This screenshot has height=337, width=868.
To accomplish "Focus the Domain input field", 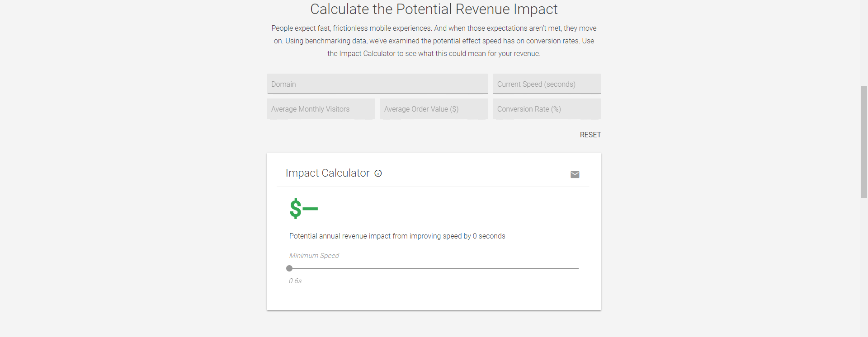I will coord(377,84).
